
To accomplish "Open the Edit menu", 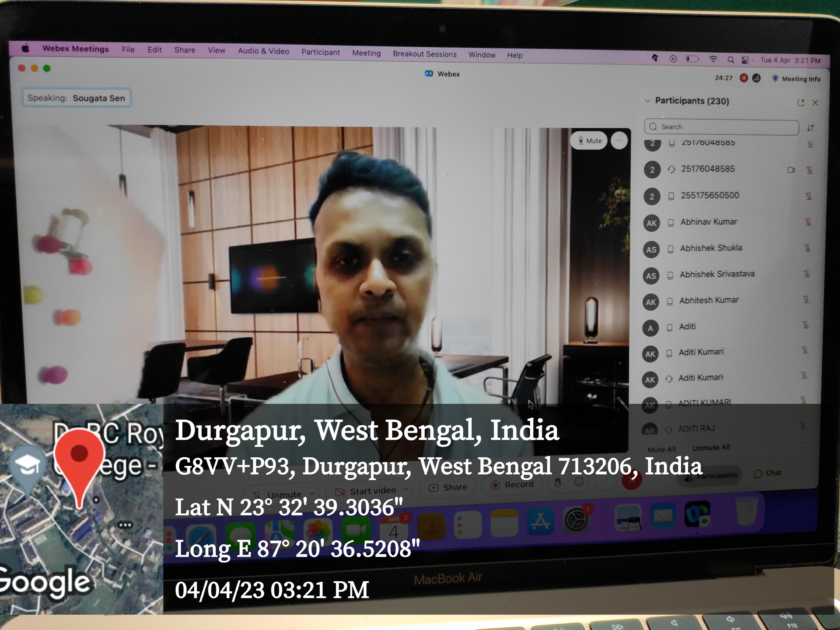I will pos(155,50).
